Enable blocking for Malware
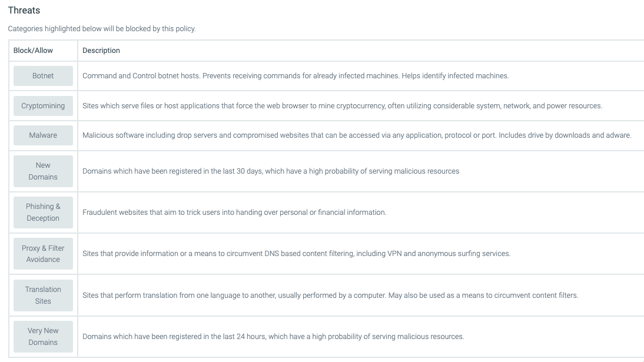 pyautogui.click(x=43, y=135)
